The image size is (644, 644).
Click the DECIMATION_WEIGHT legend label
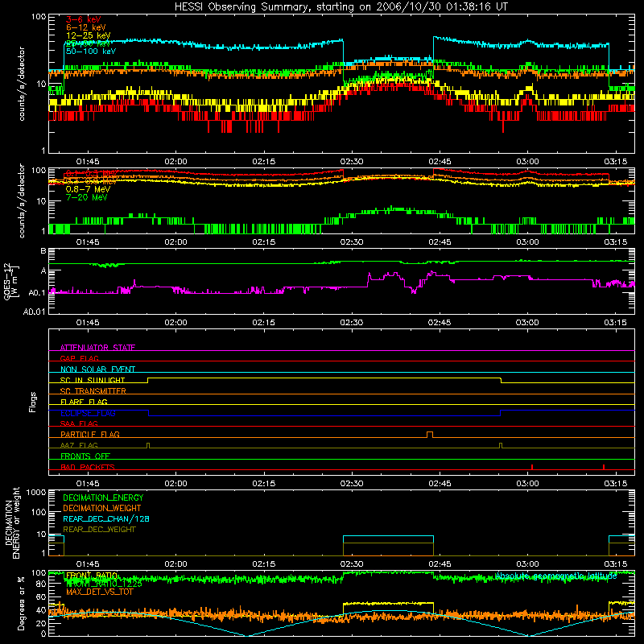[x=102, y=508]
